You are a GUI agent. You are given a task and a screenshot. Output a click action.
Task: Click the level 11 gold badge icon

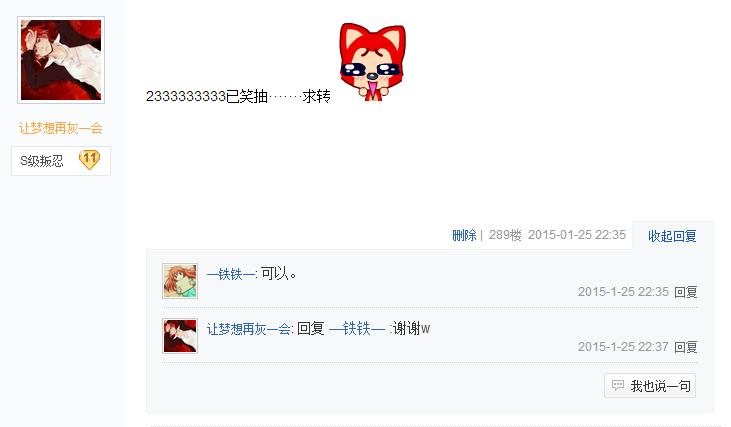coord(89,160)
